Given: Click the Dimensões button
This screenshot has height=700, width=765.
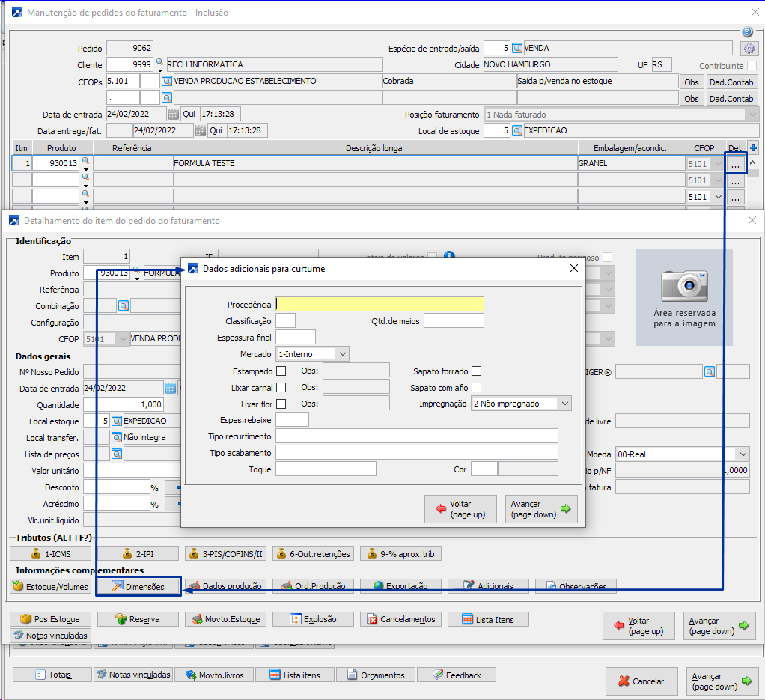Looking at the screenshot, I should pyautogui.click(x=138, y=587).
